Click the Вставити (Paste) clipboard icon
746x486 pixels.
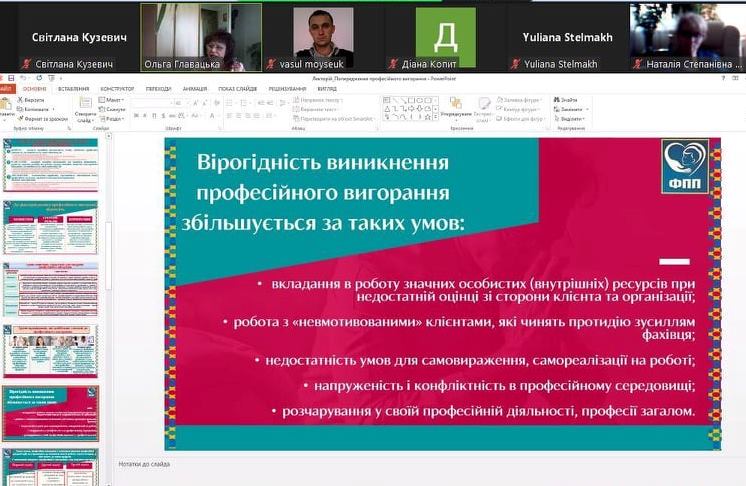tap(6, 104)
